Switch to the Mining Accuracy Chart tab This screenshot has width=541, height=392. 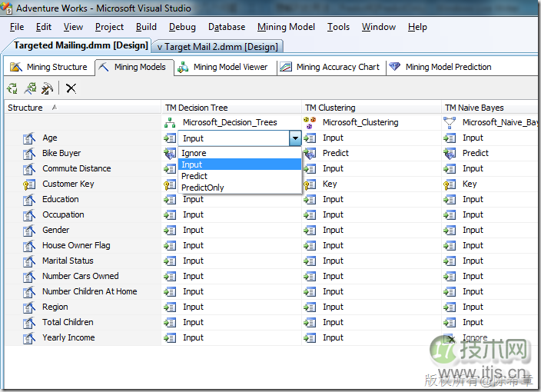pos(330,67)
